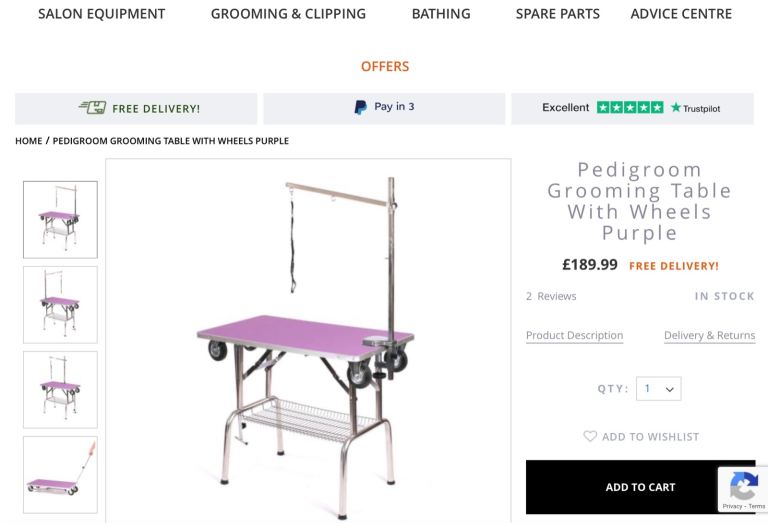This screenshot has height=529, width=768.
Task: Click the free delivery truck icon
Action: point(92,108)
